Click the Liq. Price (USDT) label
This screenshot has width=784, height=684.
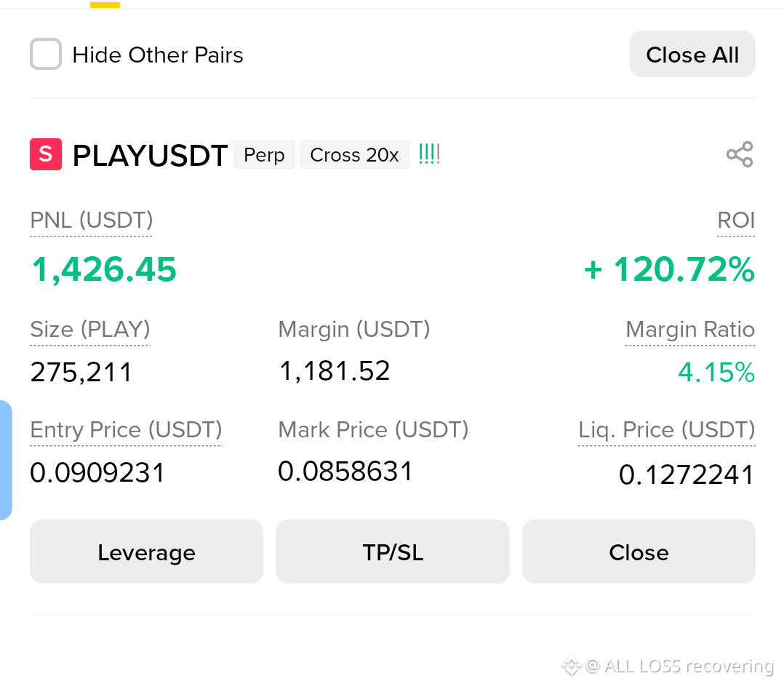coord(666,430)
